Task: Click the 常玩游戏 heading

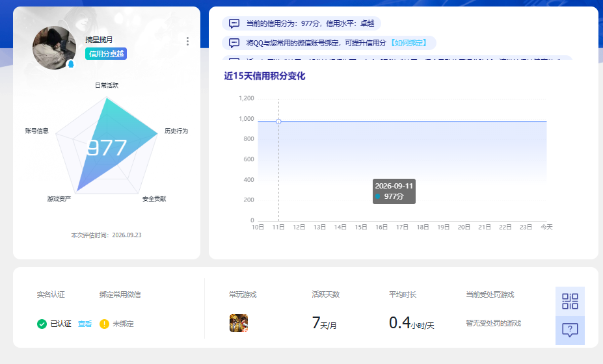Action: click(x=243, y=295)
